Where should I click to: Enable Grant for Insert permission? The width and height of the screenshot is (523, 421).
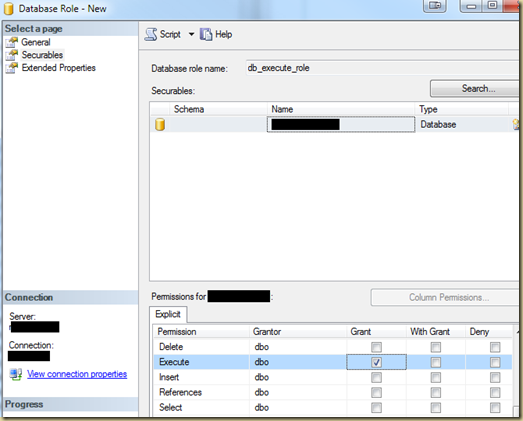376,377
